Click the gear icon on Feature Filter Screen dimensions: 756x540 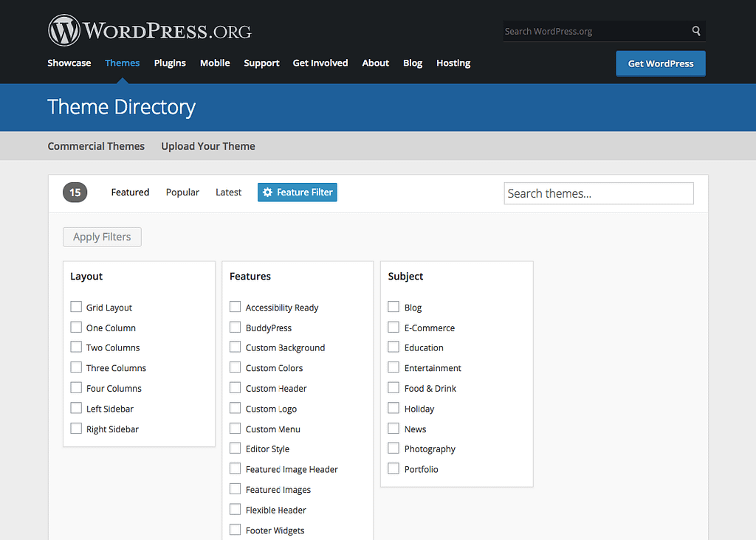[267, 193]
